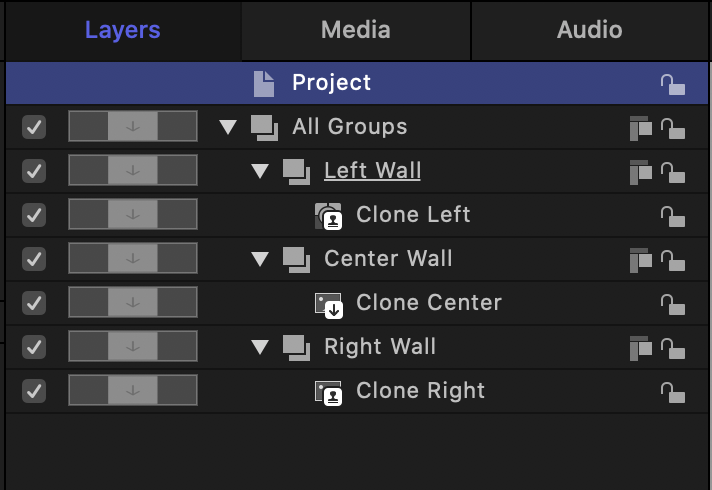The image size is (712, 490).
Task: Disable the Clone Left layer checkbox
Action: pos(34,215)
